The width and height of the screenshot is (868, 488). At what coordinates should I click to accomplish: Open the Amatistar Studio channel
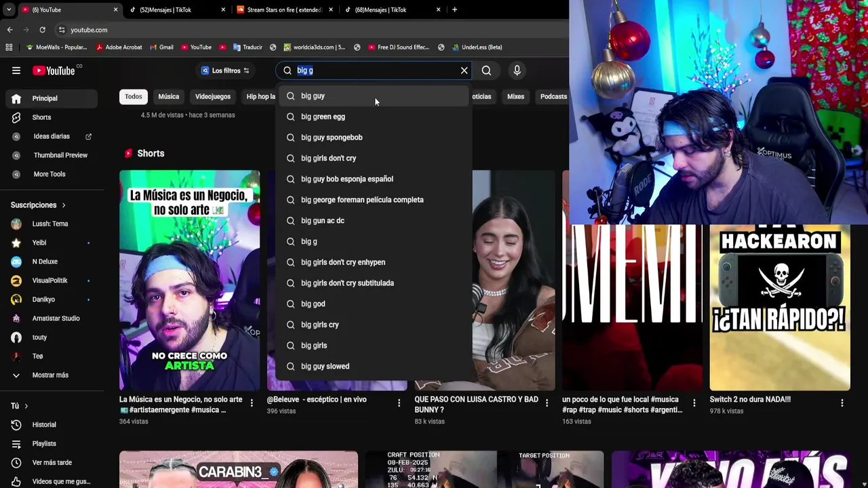click(52, 319)
